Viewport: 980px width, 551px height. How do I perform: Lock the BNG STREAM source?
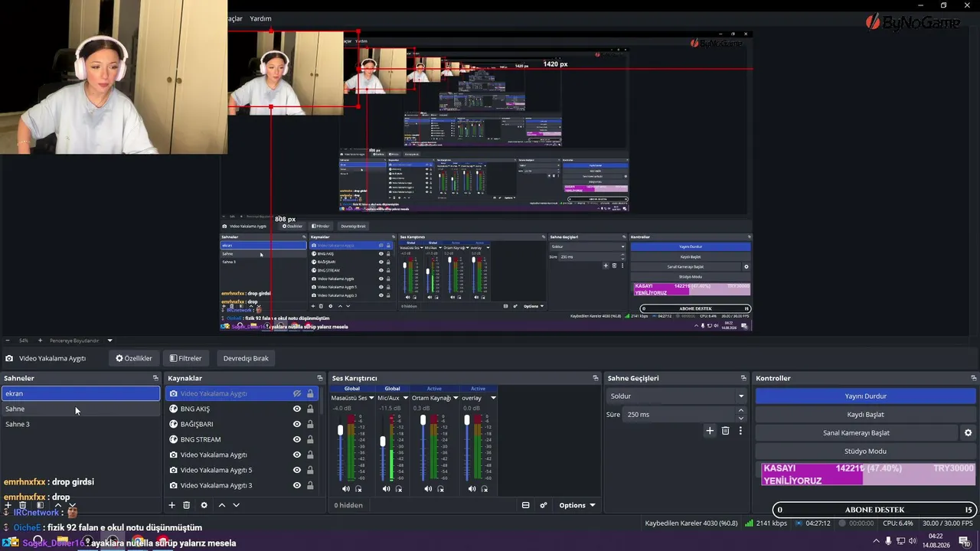[x=310, y=439]
